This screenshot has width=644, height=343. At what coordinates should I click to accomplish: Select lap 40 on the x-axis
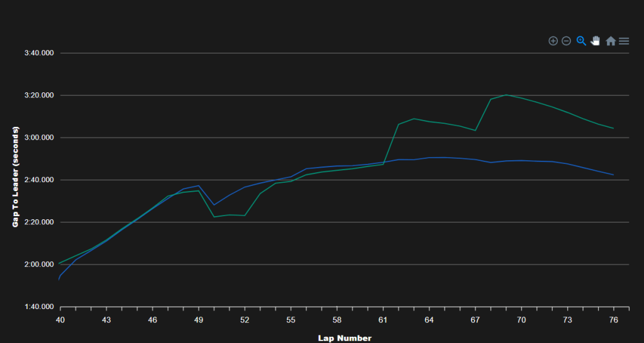[60, 320]
